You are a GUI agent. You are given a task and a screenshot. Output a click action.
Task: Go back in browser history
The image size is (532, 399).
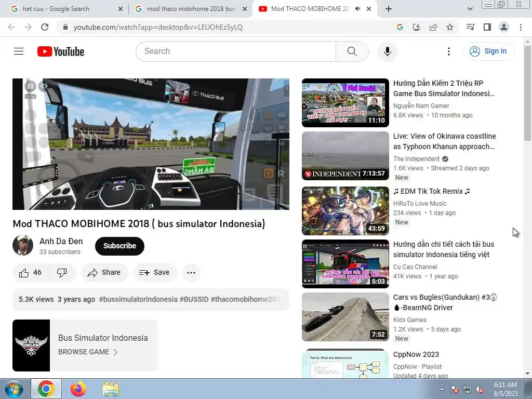coord(11,27)
